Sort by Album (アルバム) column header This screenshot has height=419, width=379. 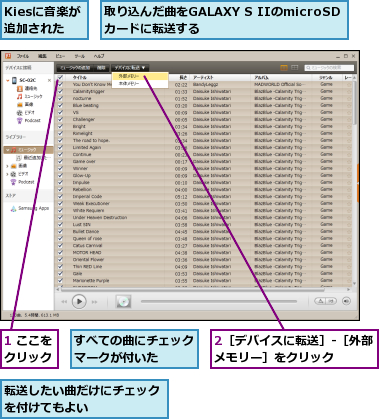262,77
